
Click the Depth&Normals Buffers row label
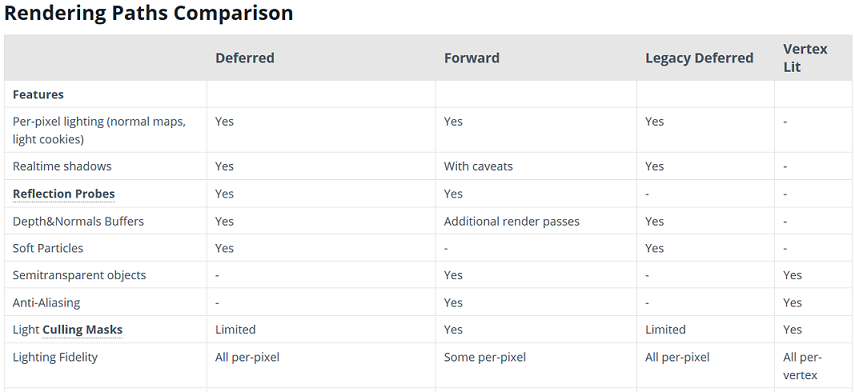point(78,221)
